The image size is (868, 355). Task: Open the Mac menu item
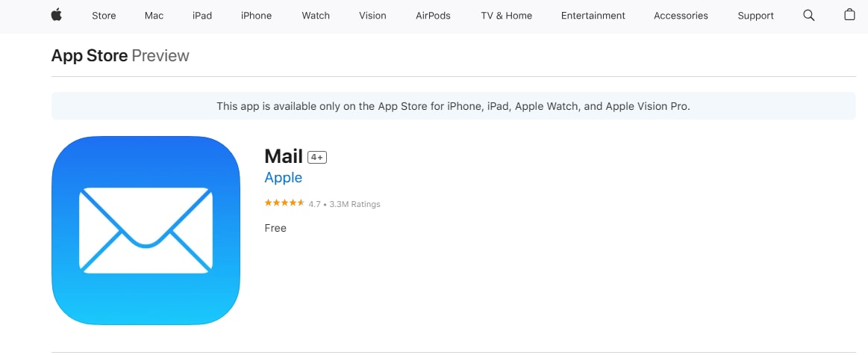point(154,16)
